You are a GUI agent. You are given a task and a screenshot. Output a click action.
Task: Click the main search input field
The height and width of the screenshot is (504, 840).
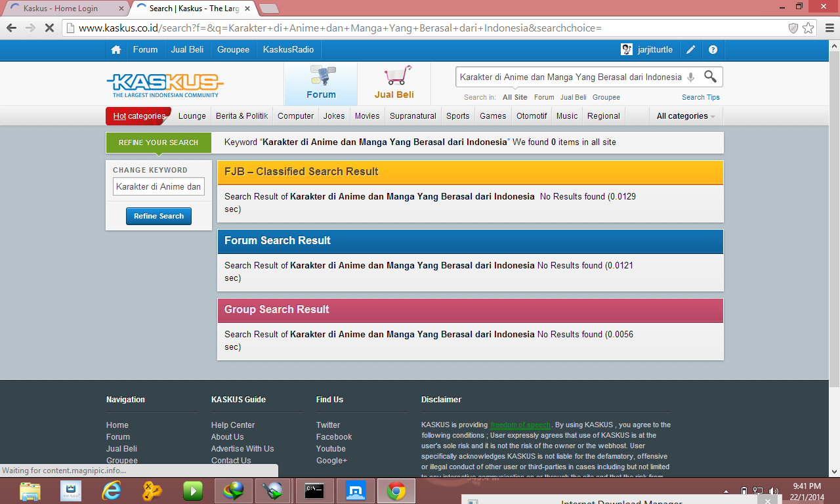coord(571,77)
